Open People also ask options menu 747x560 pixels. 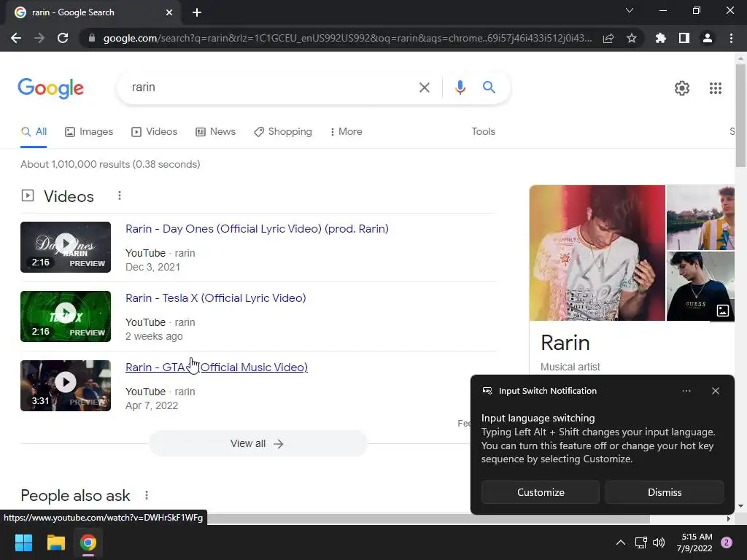point(147,495)
